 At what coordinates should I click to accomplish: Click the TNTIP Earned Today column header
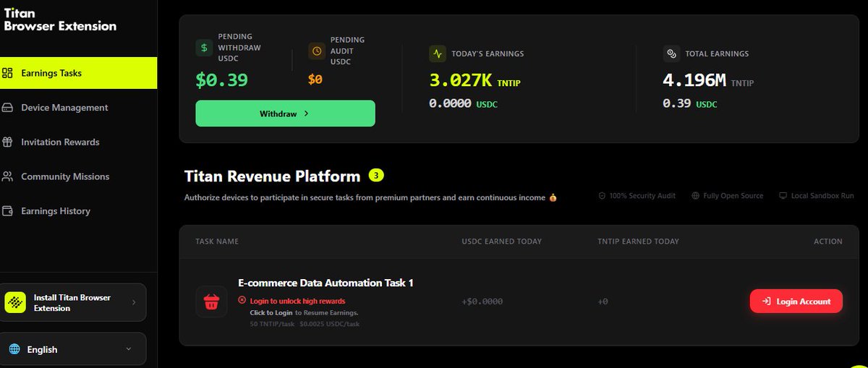tap(638, 241)
